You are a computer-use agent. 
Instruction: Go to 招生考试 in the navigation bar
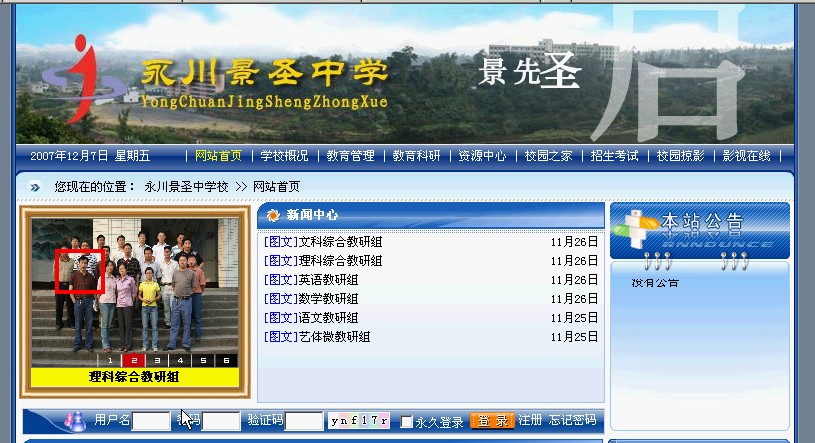coord(614,156)
